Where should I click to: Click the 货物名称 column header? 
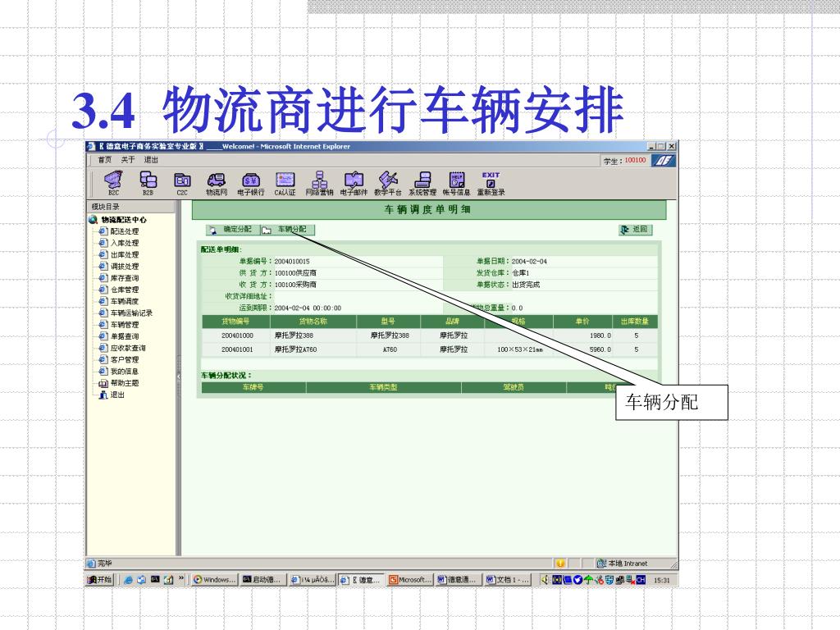pos(313,322)
